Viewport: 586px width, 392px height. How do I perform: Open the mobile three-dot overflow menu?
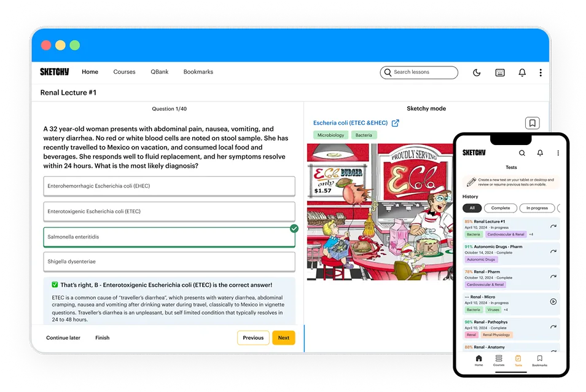click(x=558, y=153)
